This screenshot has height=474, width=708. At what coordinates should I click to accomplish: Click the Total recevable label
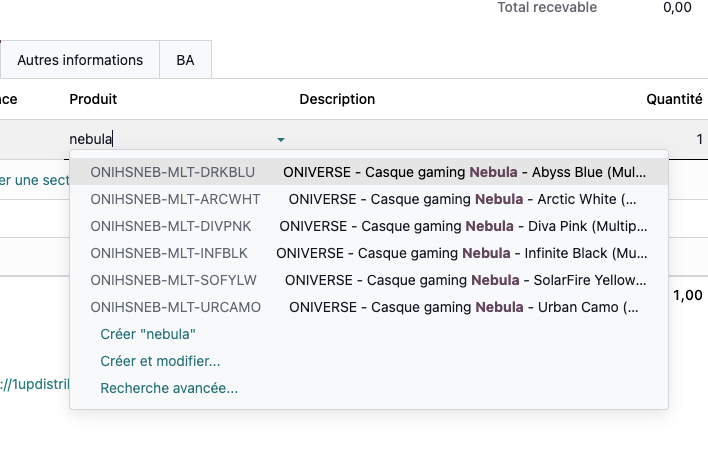pyautogui.click(x=547, y=7)
